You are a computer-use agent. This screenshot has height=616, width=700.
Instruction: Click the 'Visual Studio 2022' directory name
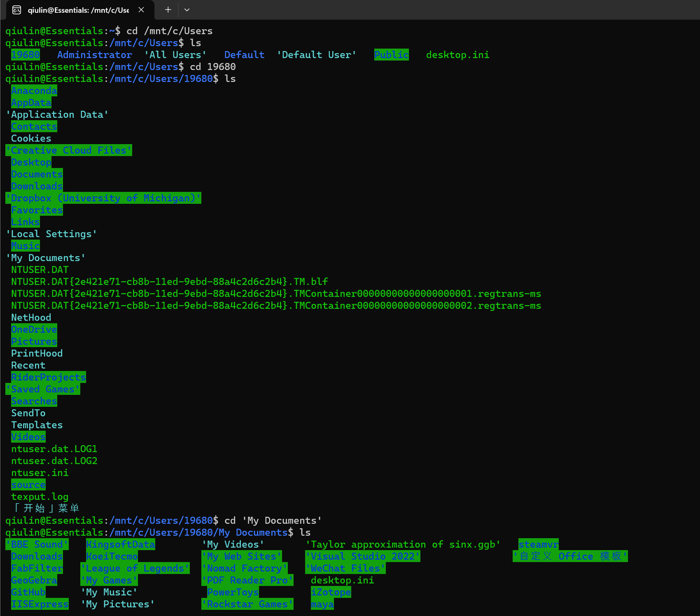[362, 556]
